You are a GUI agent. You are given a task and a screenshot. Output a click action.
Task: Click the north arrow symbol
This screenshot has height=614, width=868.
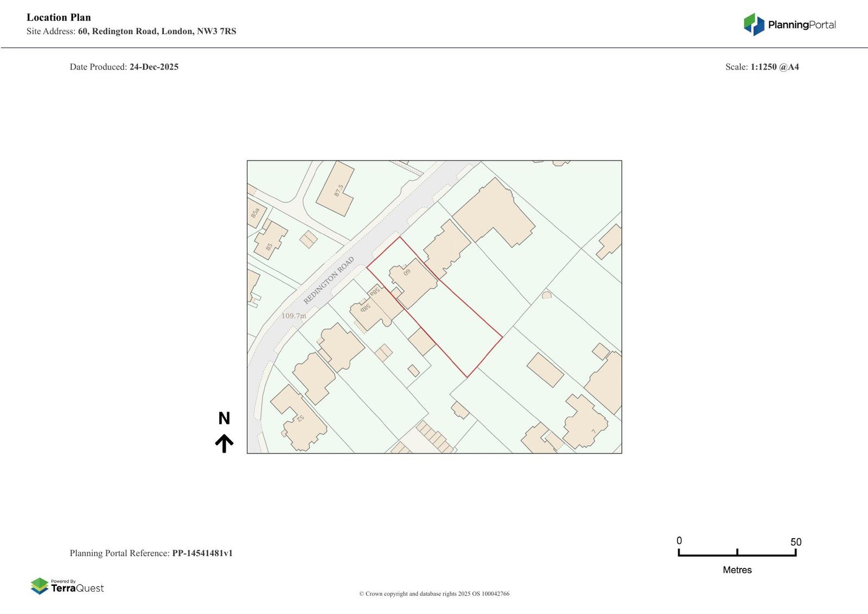[224, 443]
